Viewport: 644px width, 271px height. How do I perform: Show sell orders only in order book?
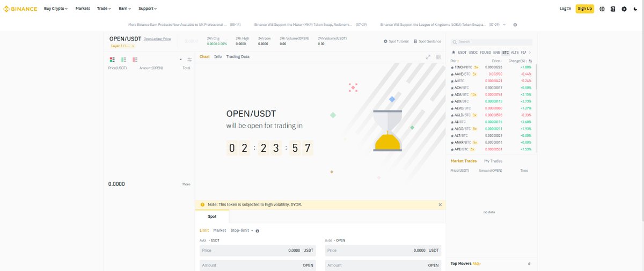click(135, 60)
